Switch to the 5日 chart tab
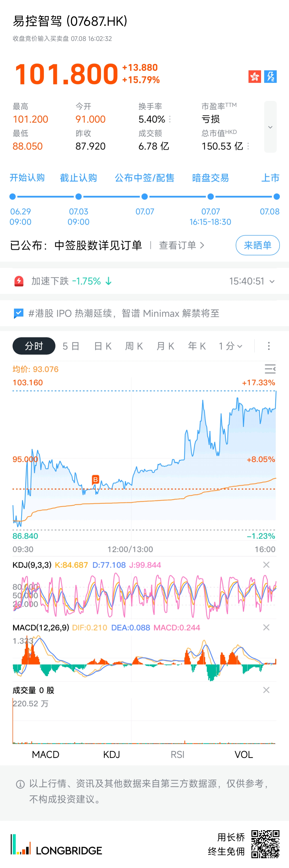The image size is (289, 868). (71, 346)
